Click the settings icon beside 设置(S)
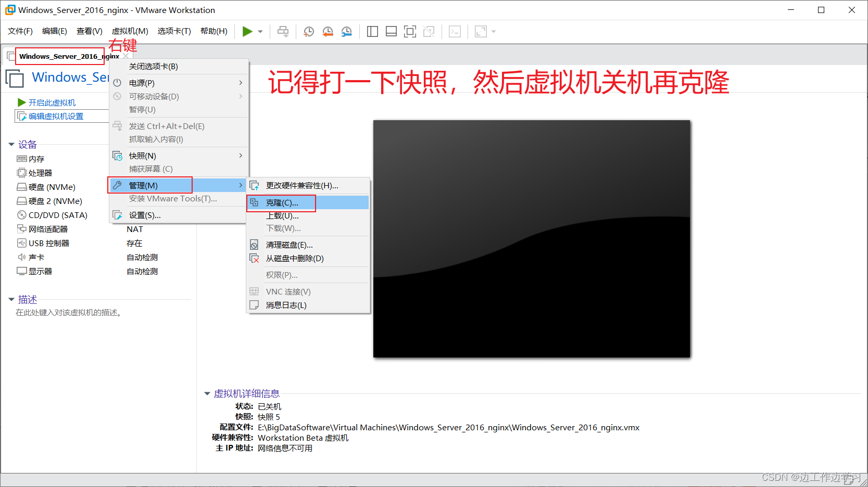 point(117,215)
